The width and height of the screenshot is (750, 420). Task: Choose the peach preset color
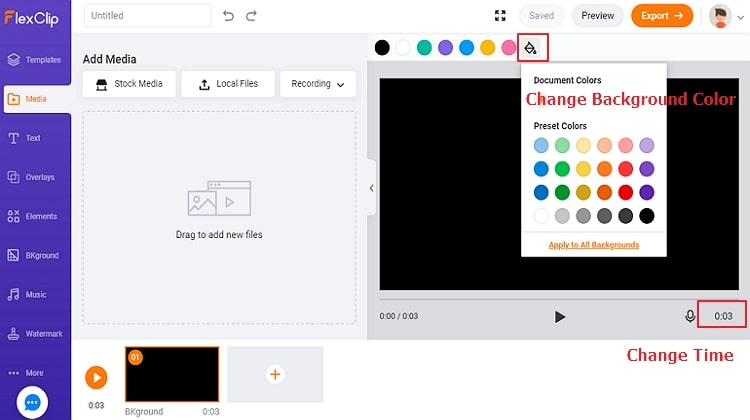tap(604, 145)
